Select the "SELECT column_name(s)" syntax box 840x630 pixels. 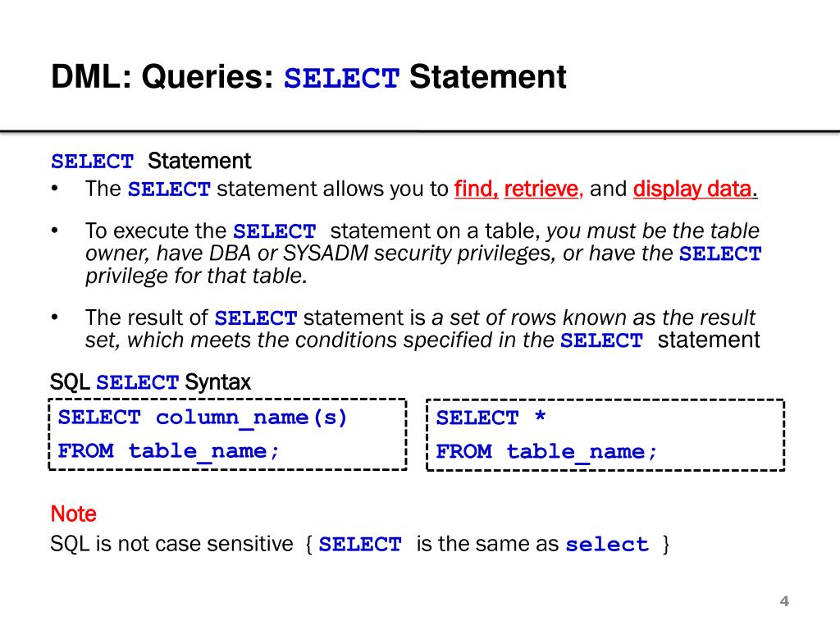[228, 435]
